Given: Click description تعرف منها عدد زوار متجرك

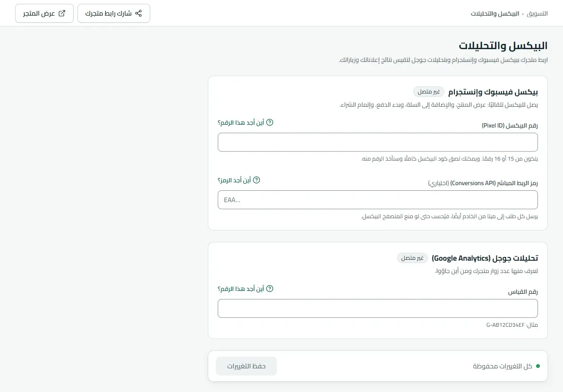Looking at the screenshot, I should 486,271.
